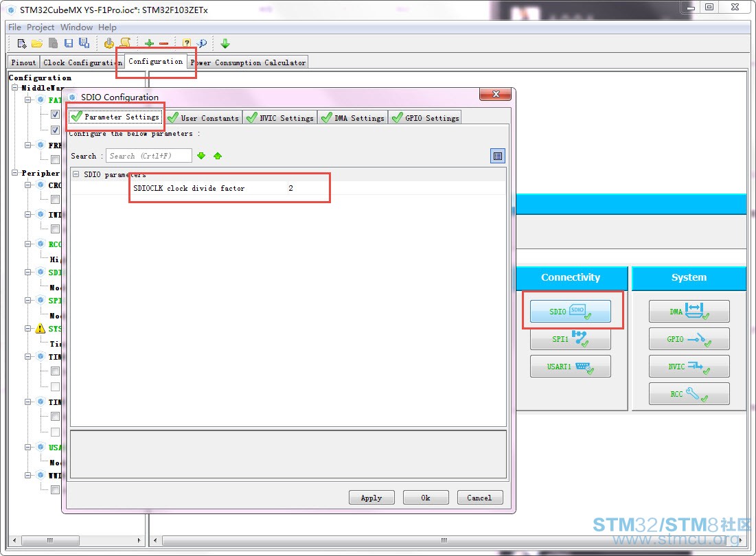Open the DMA system configuration button
Viewport: 756px width, 556px height.
click(x=689, y=311)
